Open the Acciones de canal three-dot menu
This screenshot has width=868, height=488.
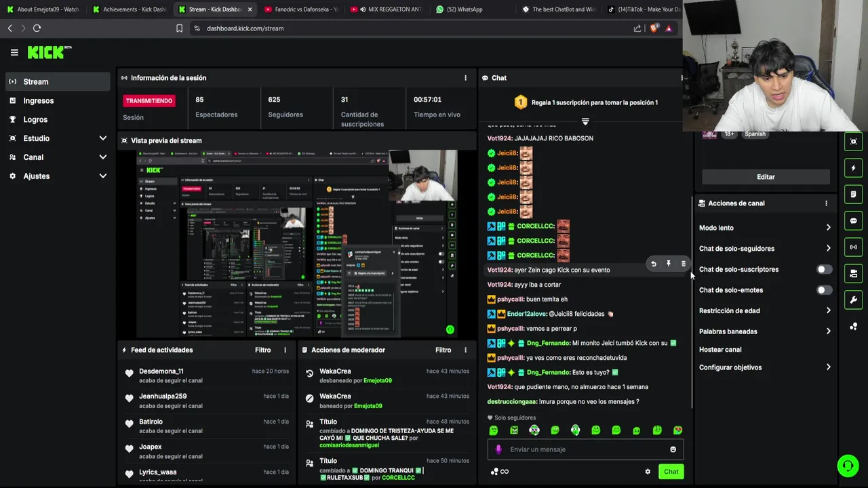point(826,203)
